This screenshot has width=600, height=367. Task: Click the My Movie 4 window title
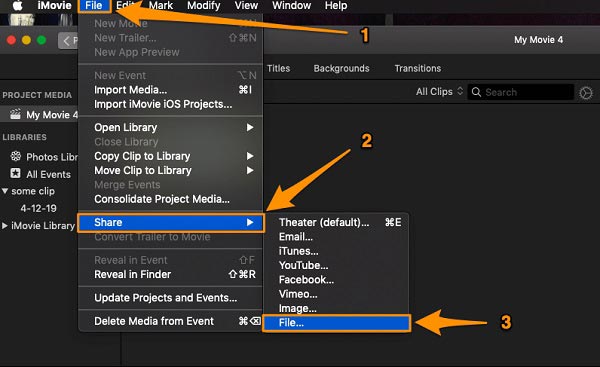538,40
